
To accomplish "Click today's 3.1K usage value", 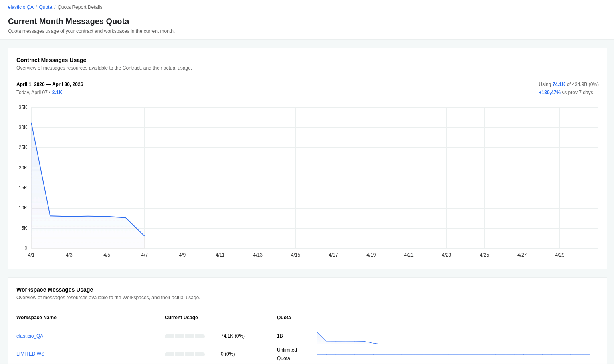I will click(57, 93).
